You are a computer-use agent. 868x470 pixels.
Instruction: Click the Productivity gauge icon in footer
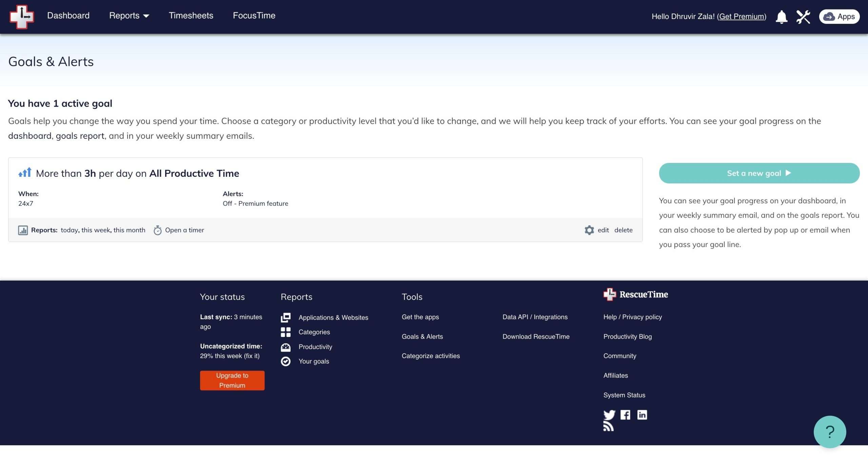[285, 347]
